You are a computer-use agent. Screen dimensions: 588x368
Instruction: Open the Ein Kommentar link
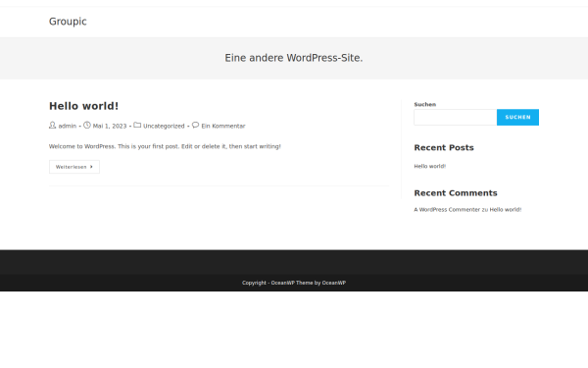coord(223,126)
